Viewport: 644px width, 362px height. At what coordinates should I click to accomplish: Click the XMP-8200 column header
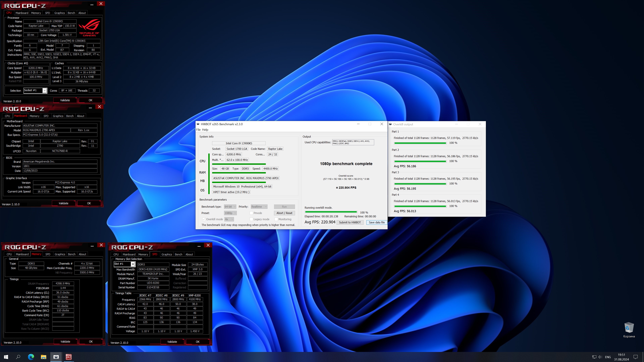coord(194,295)
